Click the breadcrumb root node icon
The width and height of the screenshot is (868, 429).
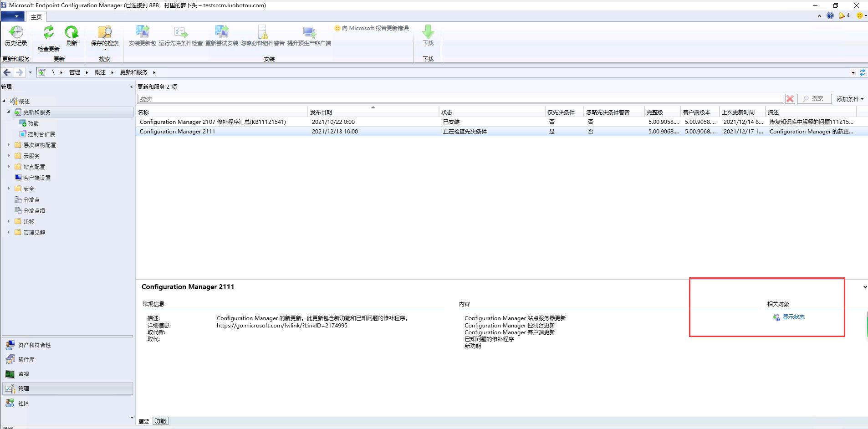(x=42, y=72)
